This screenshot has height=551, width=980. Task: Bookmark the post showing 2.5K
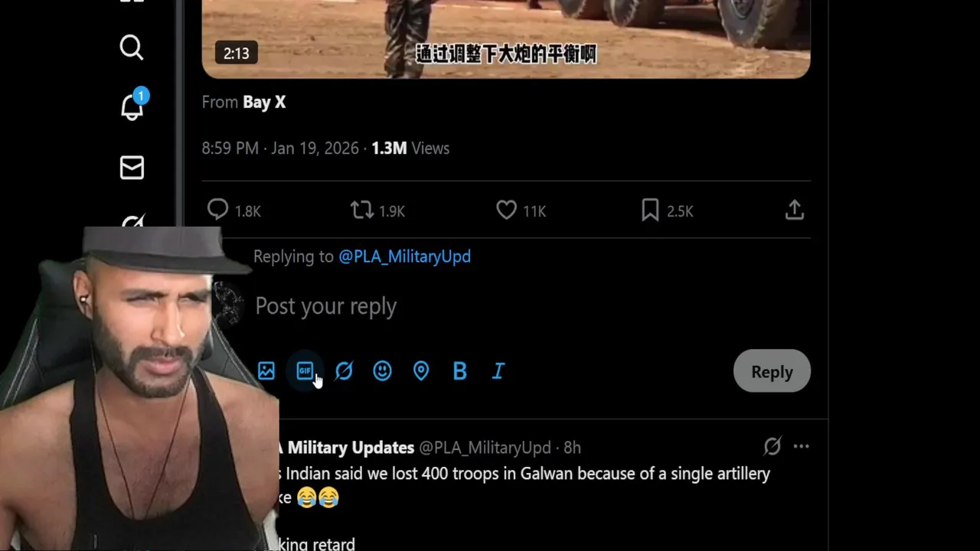coord(667,210)
